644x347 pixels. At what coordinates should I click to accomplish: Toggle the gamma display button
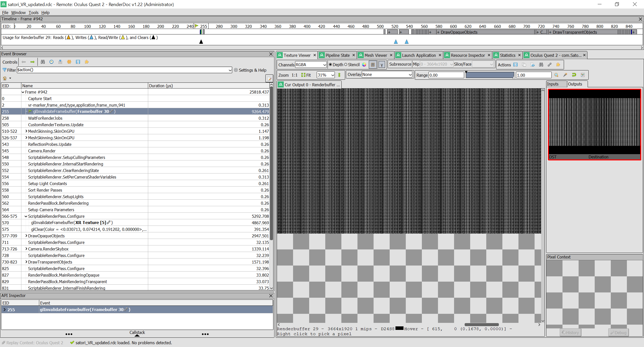pos(382,65)
